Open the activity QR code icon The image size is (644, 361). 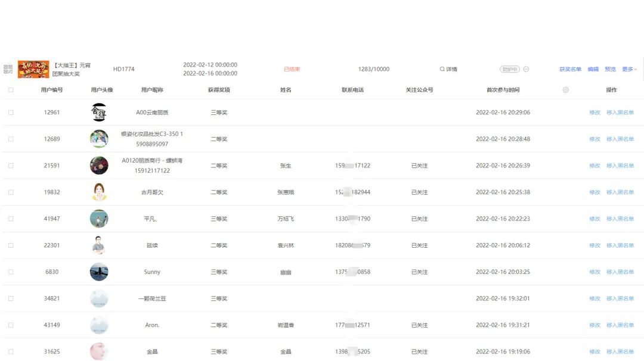[8, 69]
